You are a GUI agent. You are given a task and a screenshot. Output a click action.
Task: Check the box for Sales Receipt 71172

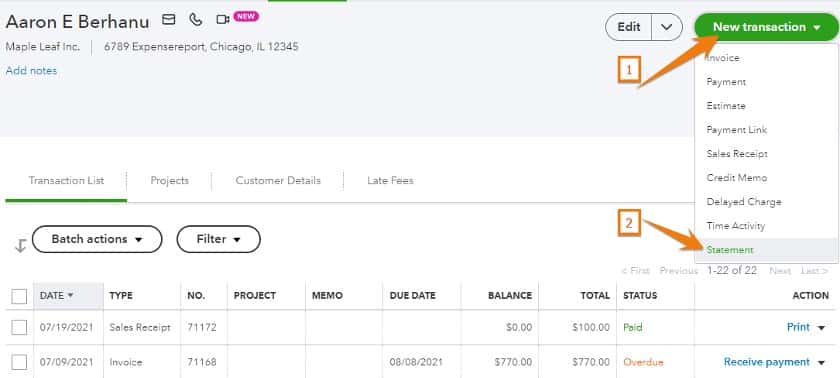(19, 327)
